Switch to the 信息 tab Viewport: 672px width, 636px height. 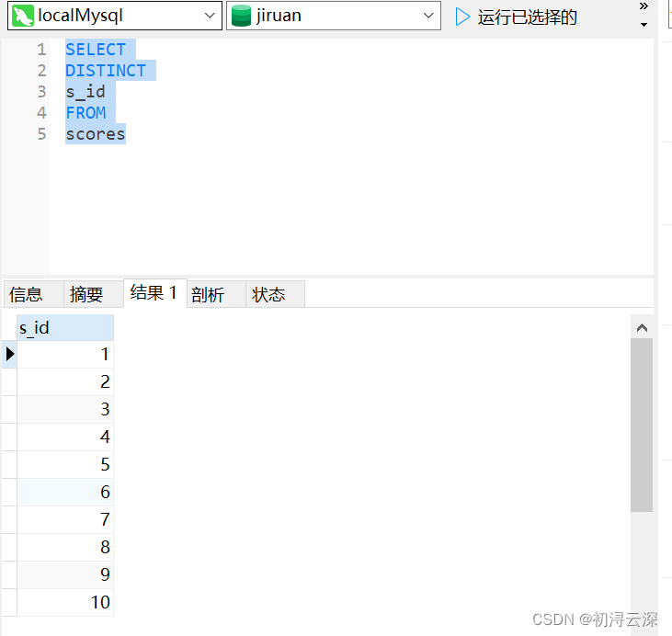coord(33,294)
